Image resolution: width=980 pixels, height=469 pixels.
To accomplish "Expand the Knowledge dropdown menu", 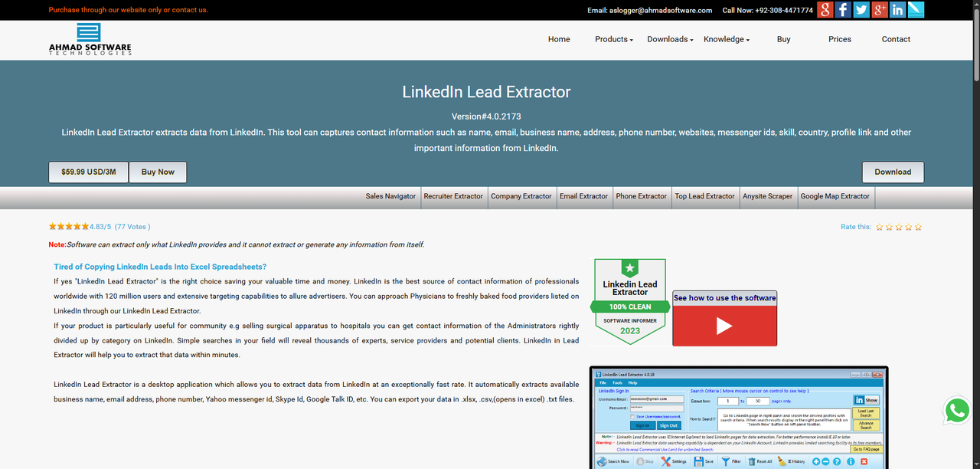I will [727, 39].
